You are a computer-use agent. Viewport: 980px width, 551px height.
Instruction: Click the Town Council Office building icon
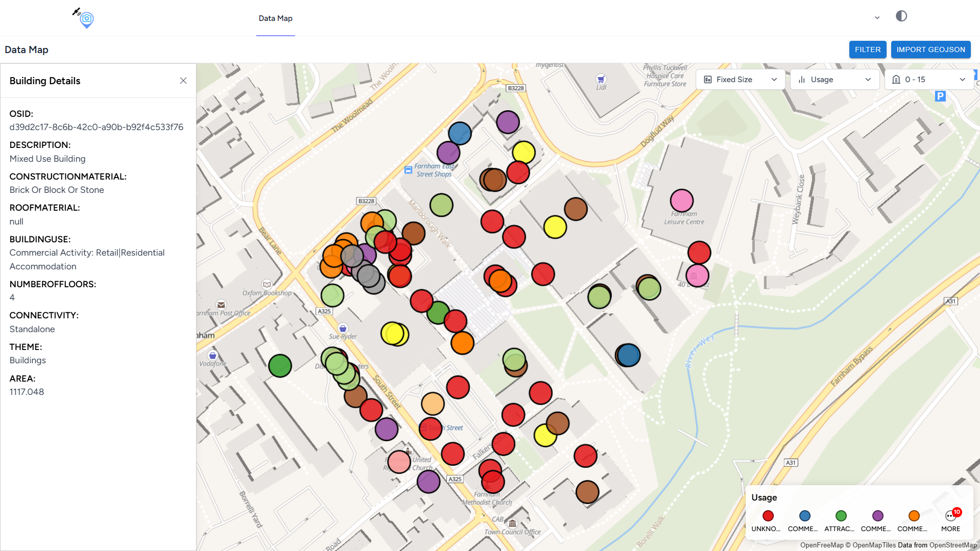(x=512, y=523)
